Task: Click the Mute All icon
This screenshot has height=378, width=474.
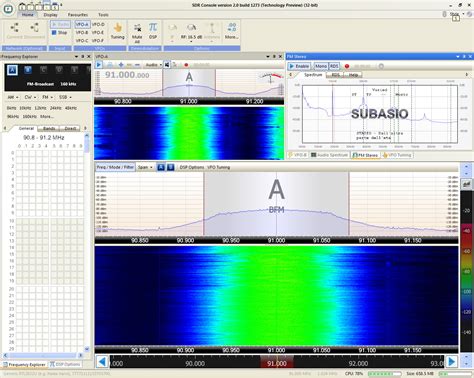Action: point(137,28)
